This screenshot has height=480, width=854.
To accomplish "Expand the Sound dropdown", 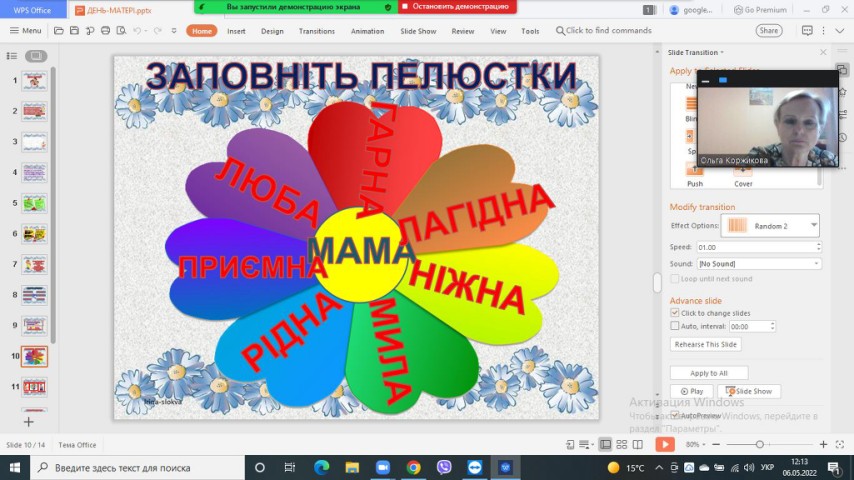I will tap(816, 264).
